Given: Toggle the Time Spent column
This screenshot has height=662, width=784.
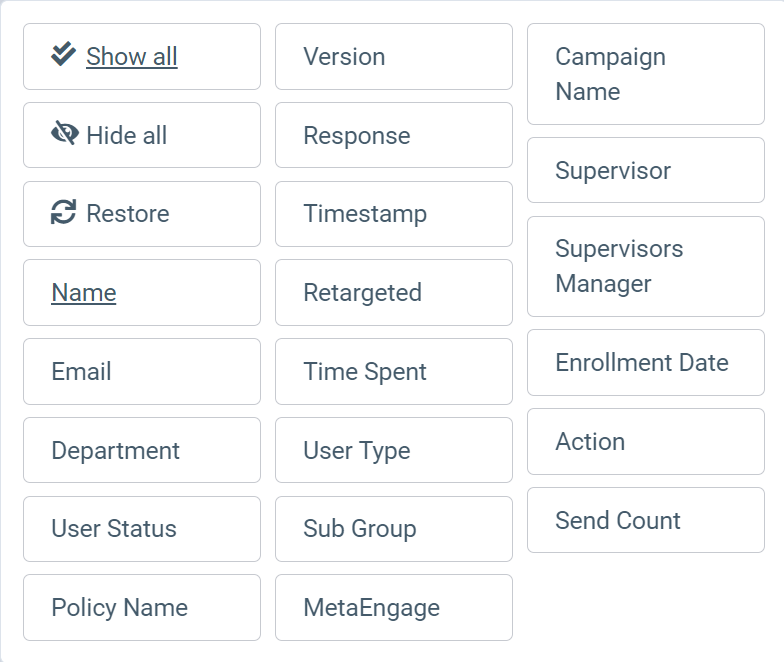Looking at the screenshot, I should click(394, 372).
